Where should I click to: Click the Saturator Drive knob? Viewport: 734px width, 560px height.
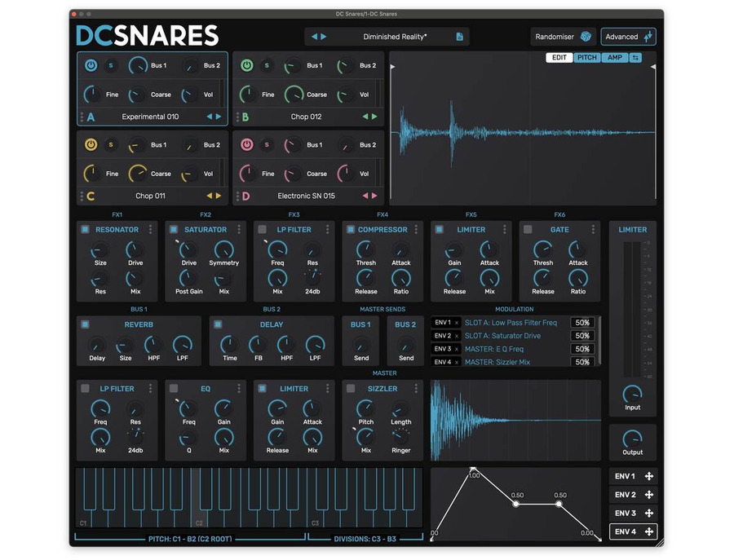[188, 250]
